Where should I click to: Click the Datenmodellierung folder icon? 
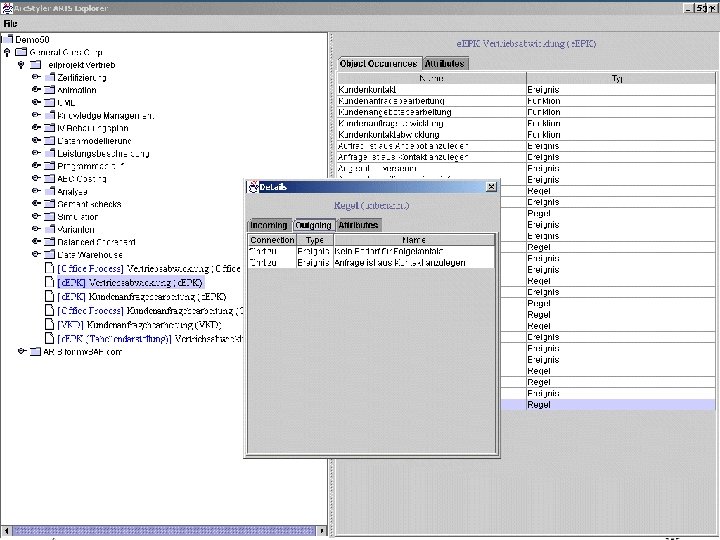(50, 140)
